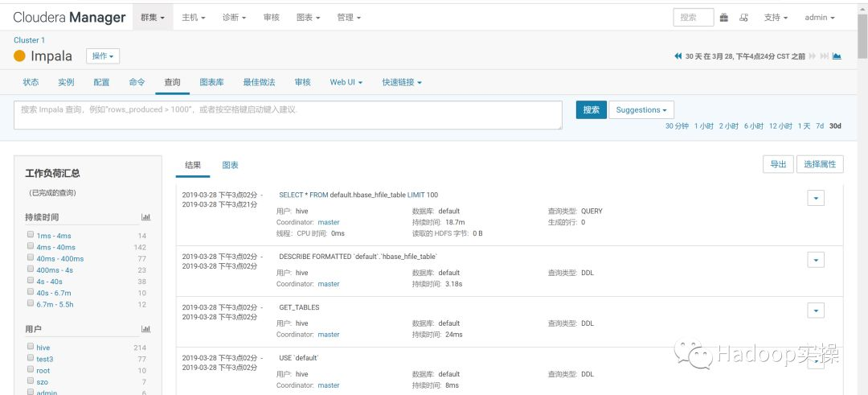Open histogram icon beside 用户
The image size is (868, 395).
tap(146, 329)
